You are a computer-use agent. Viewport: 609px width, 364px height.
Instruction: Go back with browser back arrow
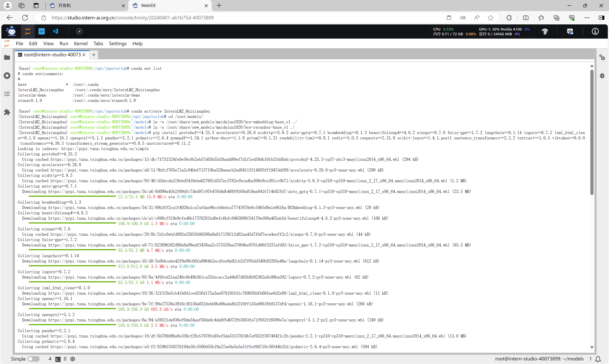[10, 18]
